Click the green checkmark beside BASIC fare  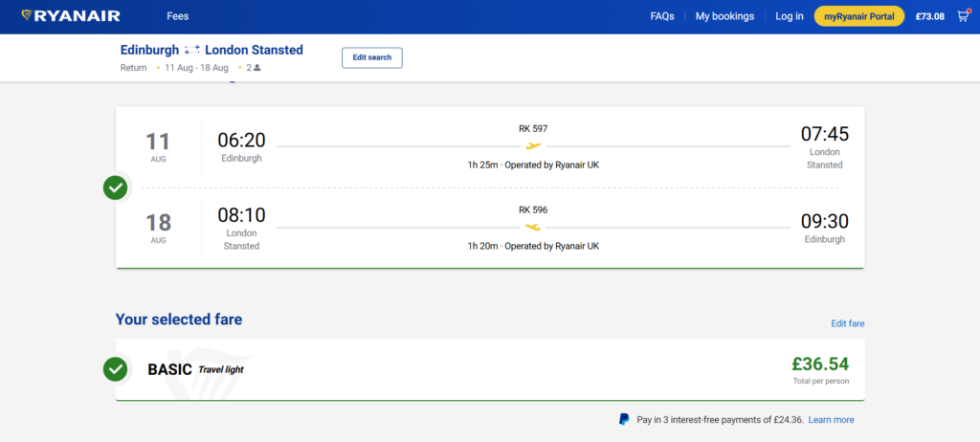(x=116, y=369)
